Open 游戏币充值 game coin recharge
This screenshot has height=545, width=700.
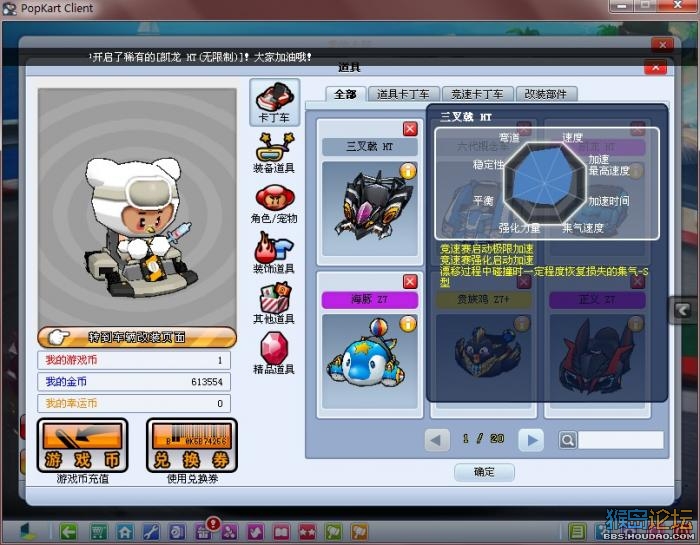point(83,445)
